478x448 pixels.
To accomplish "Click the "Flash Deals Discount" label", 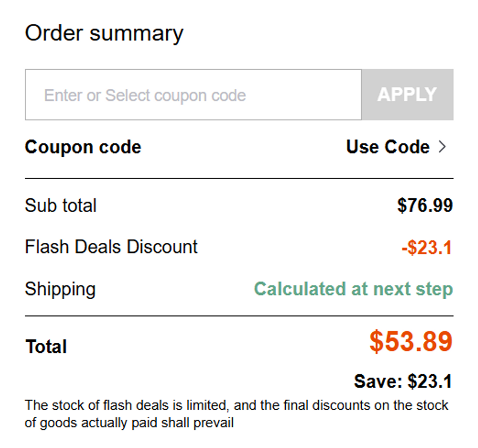I will (x=111, y=247).
